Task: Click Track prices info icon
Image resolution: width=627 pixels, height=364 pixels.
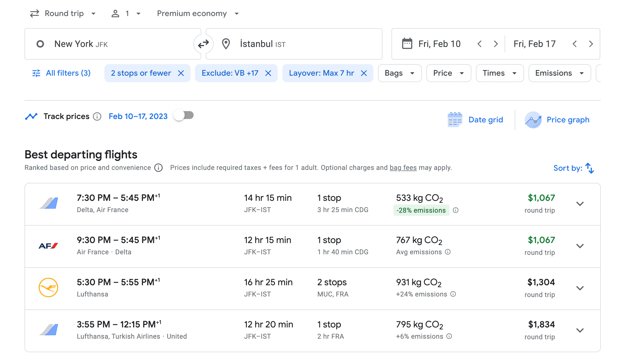Action: coord(97,116)
